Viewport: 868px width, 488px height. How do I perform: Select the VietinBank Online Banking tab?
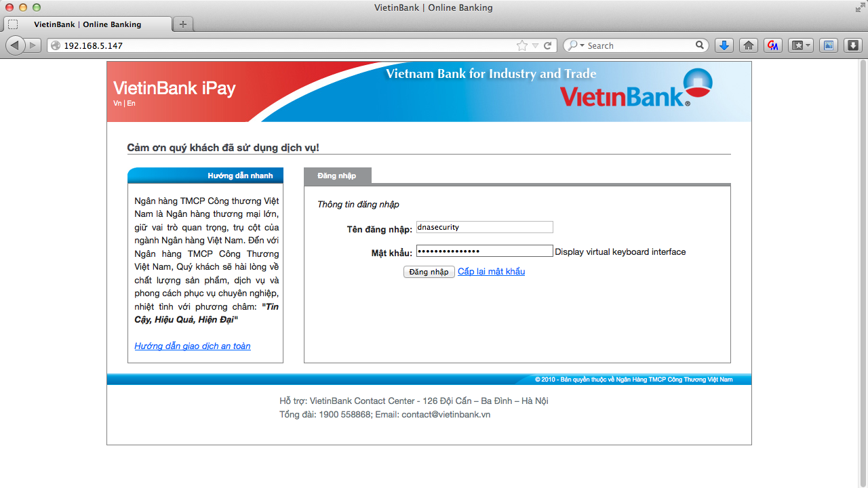(87, 24)
